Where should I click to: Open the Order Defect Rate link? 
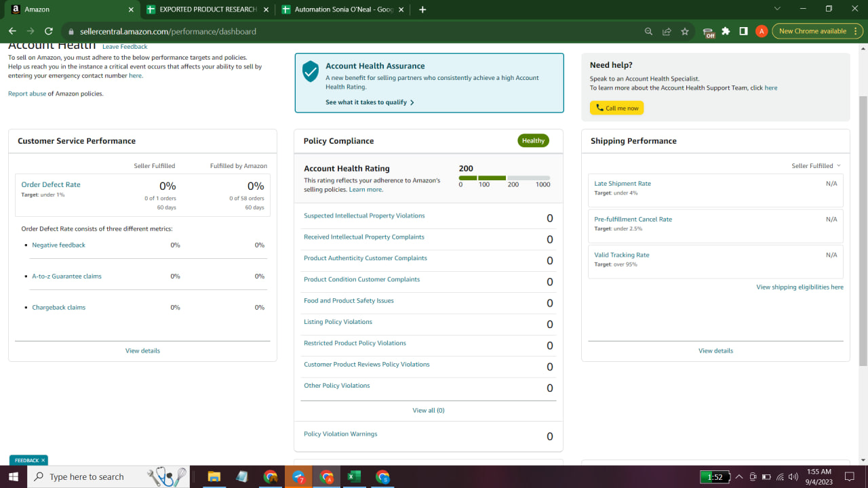(51, 184)
